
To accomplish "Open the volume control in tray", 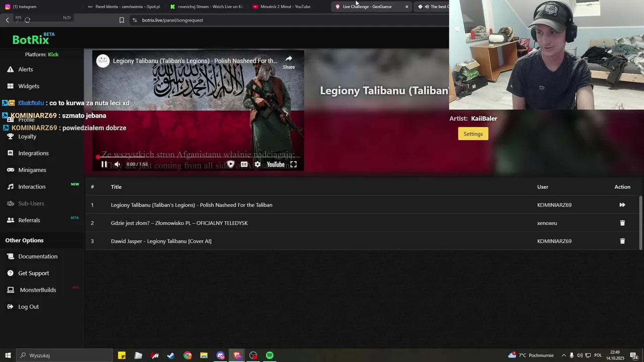I will click(x=580, y=355).
